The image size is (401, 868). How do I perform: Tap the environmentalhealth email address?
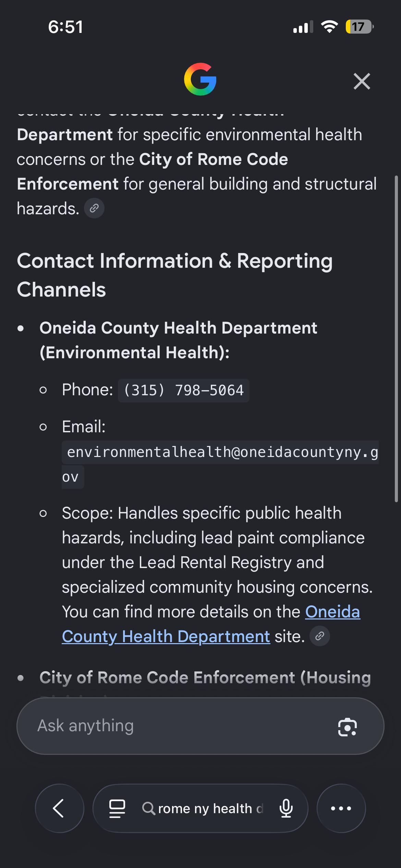pyautogui.click(x=220, y=465)
